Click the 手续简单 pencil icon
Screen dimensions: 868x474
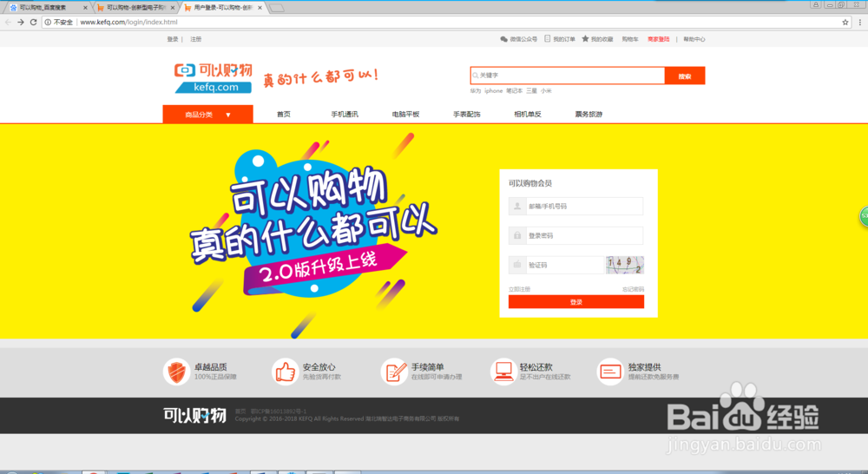[394, 372]
